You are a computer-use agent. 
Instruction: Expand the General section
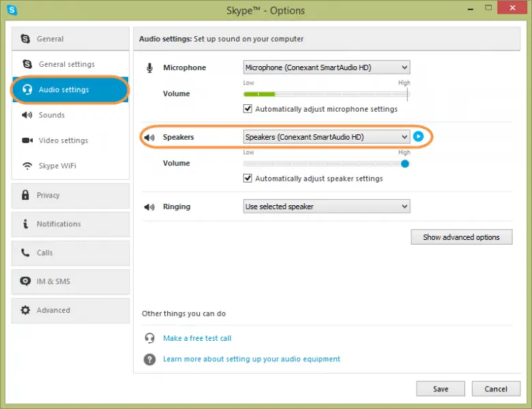70,39
